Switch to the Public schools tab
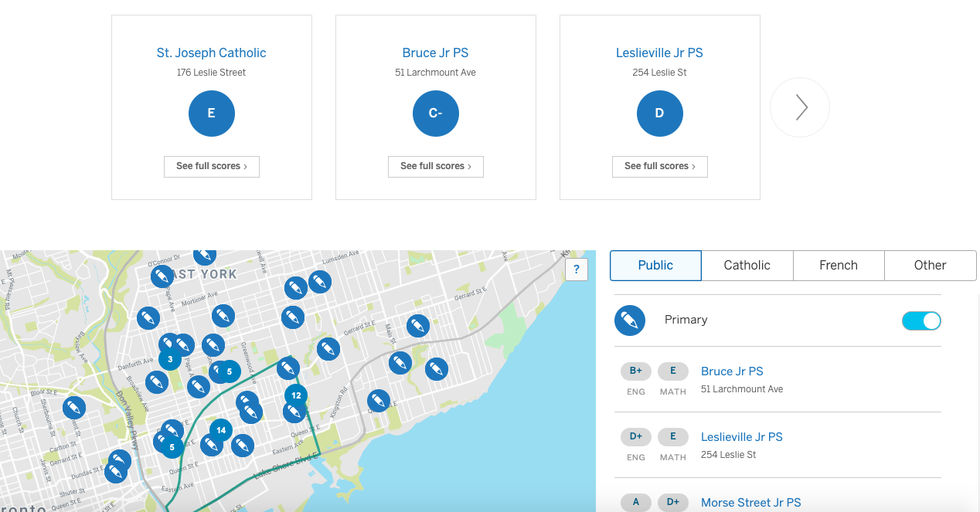 tap(655, 265)
